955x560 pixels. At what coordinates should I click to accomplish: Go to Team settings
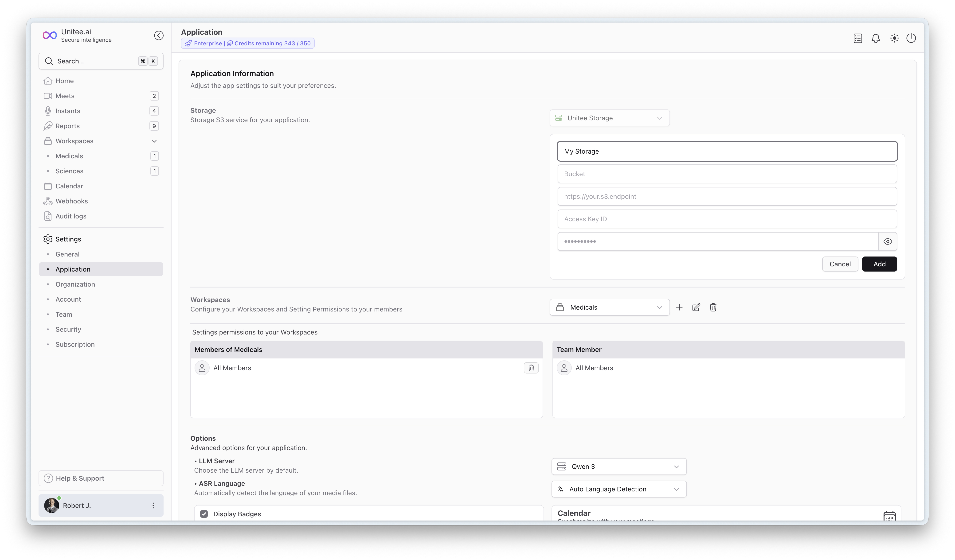point(101,315)
